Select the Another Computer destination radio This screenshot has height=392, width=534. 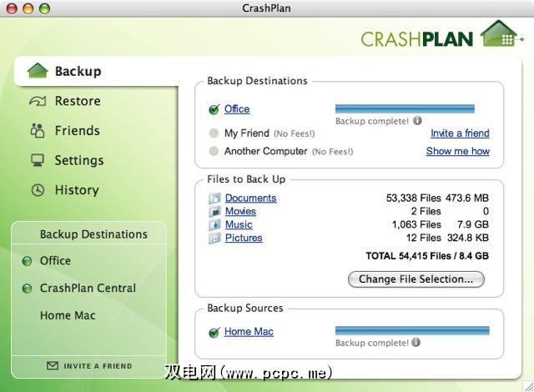click(x=214, y=151)
